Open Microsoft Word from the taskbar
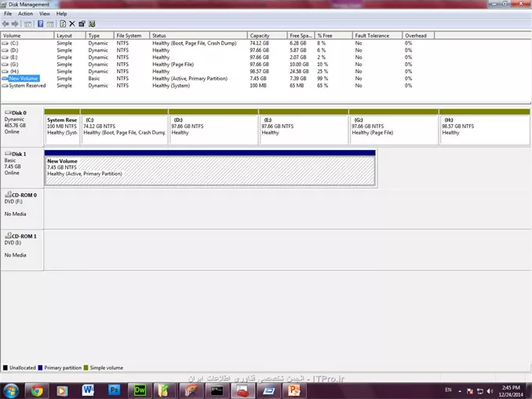 [88, 390]
